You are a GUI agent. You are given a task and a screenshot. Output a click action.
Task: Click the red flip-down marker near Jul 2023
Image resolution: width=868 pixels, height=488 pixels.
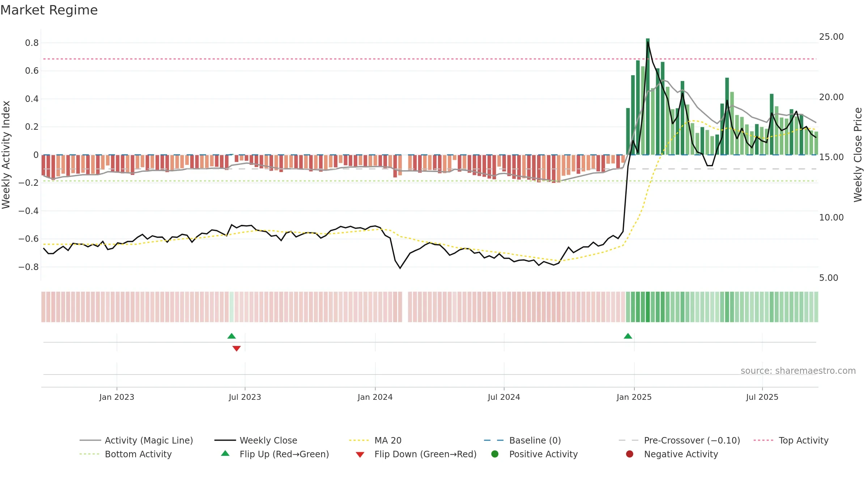click(x=237, y=348)
